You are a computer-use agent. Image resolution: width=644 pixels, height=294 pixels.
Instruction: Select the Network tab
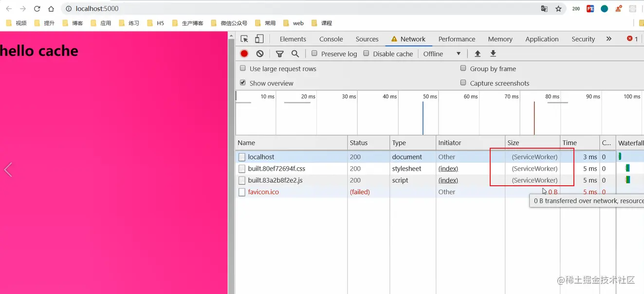409,39
